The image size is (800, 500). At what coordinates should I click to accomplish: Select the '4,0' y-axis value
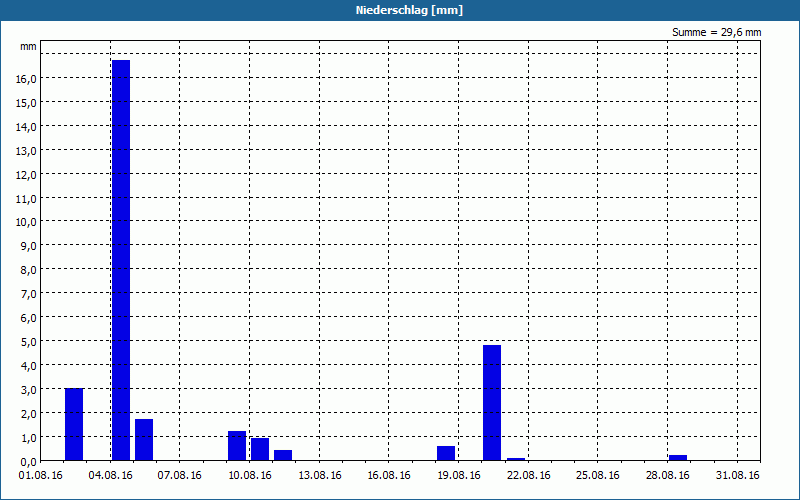[30, 365]
